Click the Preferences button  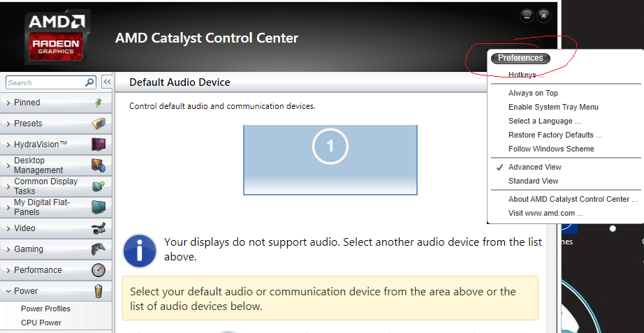click(520, 58)
